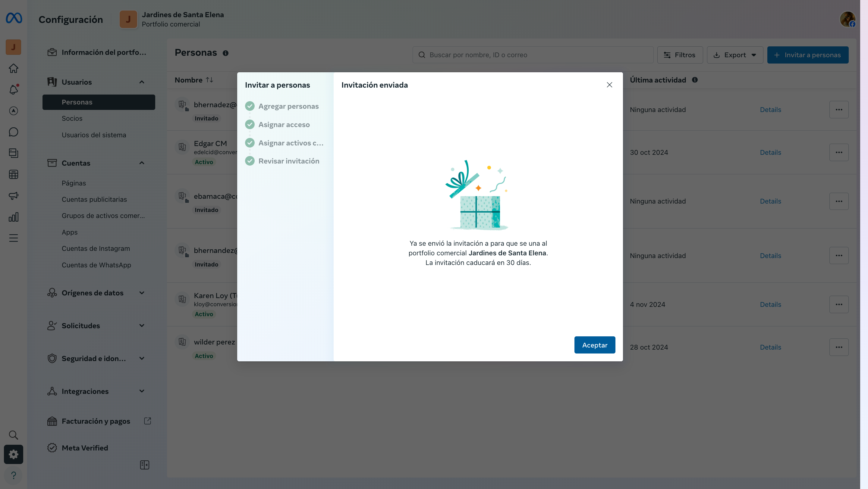Click the Aceptar button
The image size is (868, 489).
click(595, 345)
